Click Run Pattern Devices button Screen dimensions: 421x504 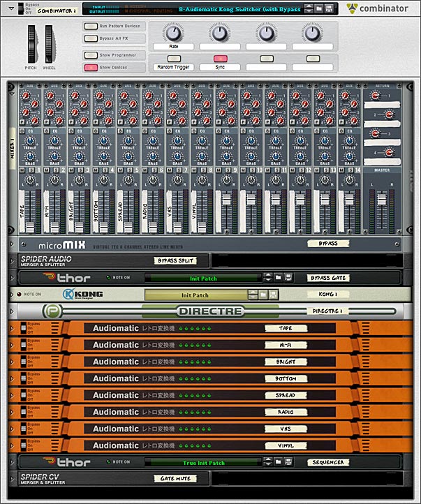[x=91, y=26]
